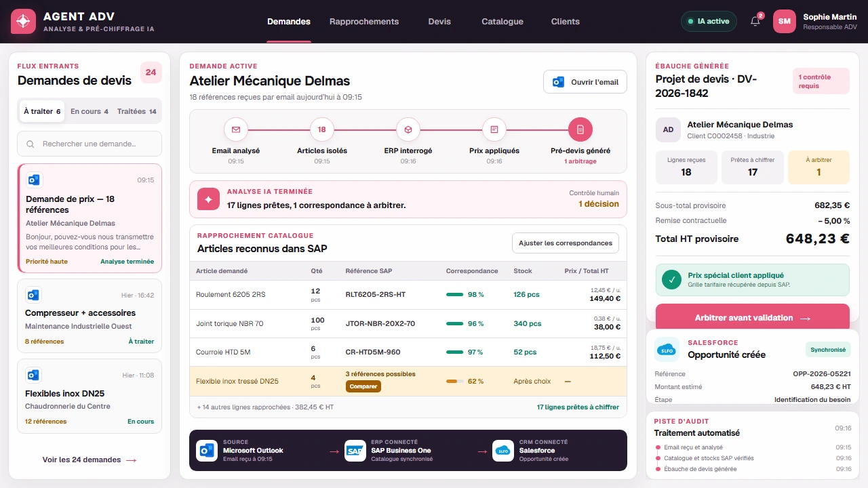The width and height of the screenshot is (868, 488).
Task: Click RLT6205-2RS-HT SAP reference
Action: click(x=376, y=294)
